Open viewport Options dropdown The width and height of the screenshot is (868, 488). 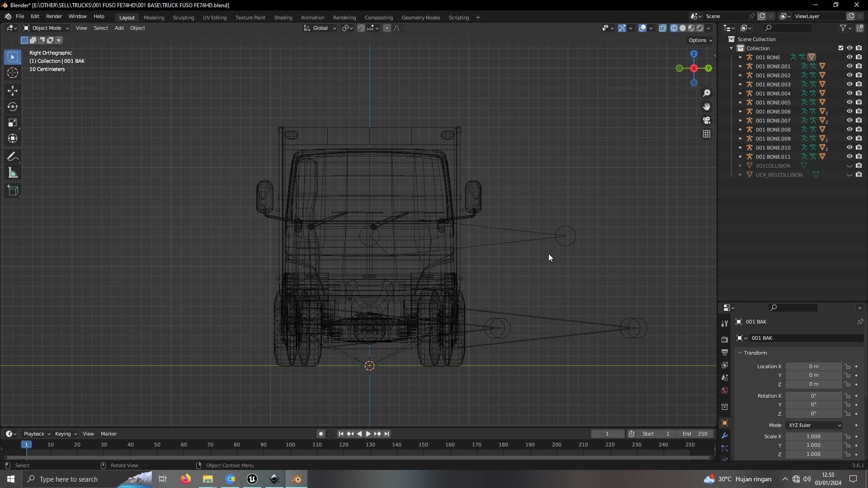coord(700,40)
